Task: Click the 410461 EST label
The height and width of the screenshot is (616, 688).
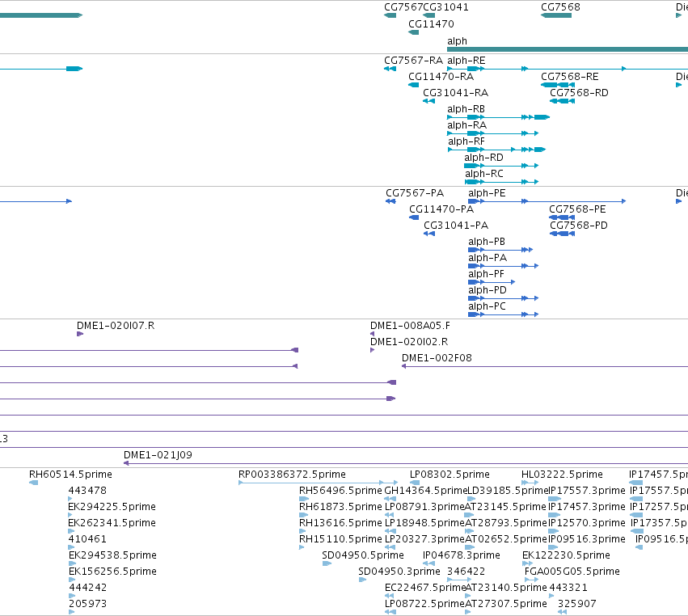Action: [x=87, y=540]
